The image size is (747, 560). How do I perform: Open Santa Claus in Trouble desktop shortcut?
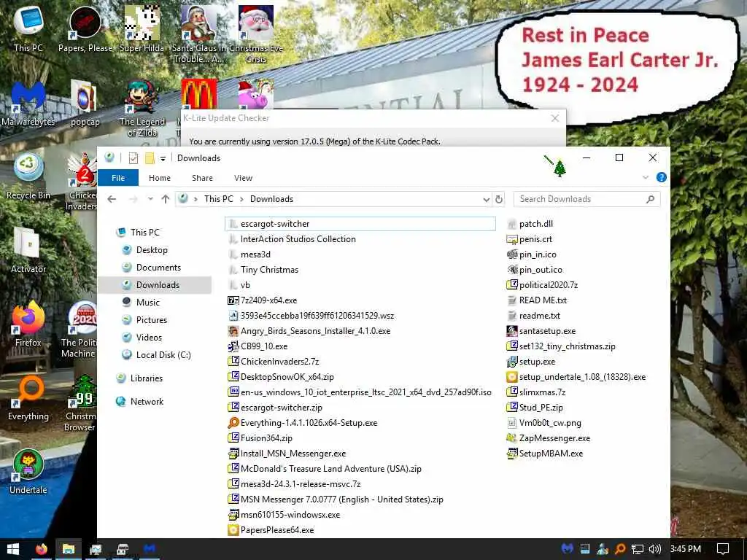tap(198, 35)
